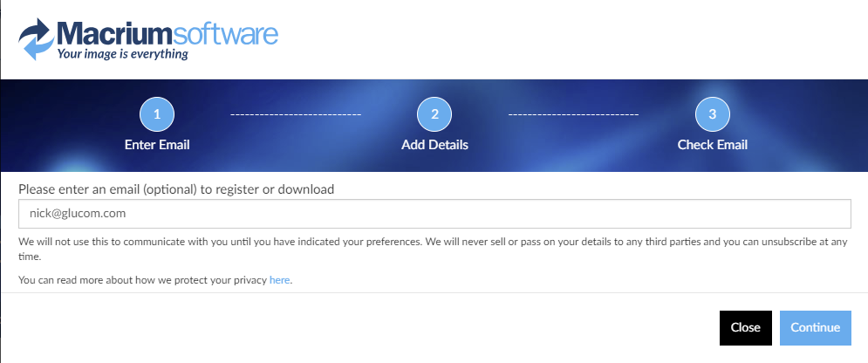
Task: Click the light blue "software" logo text
Action: coord(226,34)
